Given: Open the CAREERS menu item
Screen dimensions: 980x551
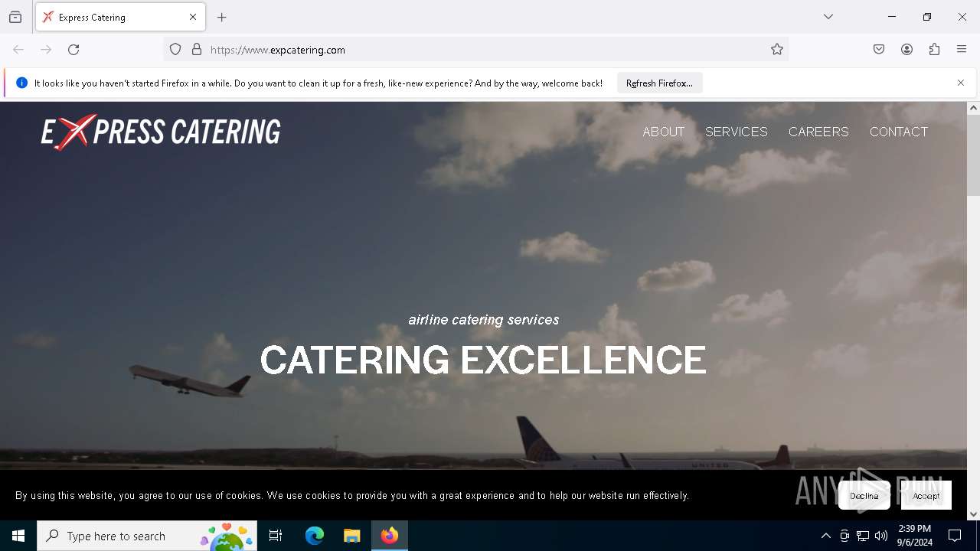Looking at the screenshot, I should 818,132.
